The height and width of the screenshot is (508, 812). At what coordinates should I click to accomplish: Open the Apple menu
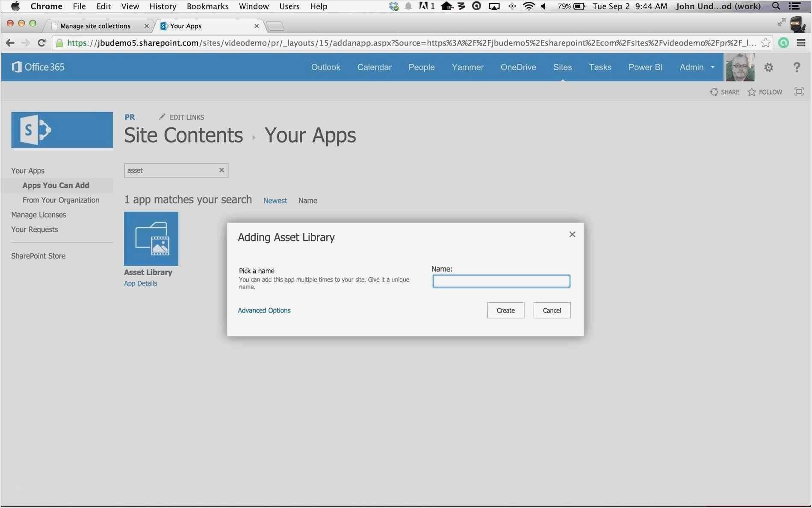click(x=15, y=6)
